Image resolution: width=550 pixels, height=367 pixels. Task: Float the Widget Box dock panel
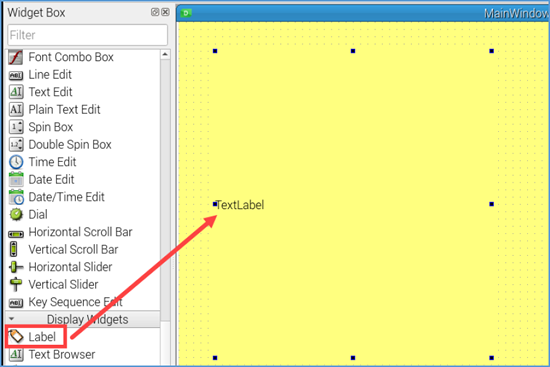pos(154,12)
